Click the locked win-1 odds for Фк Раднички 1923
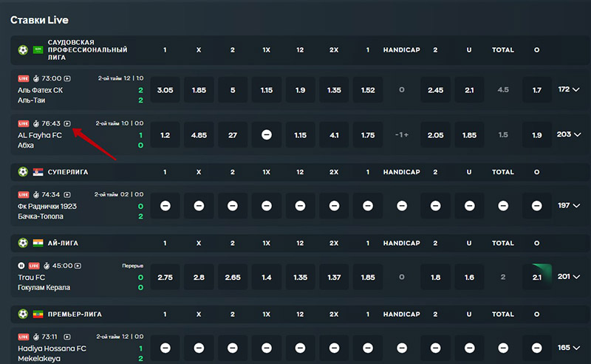The image size is (591, 364). tap(165, 206)
